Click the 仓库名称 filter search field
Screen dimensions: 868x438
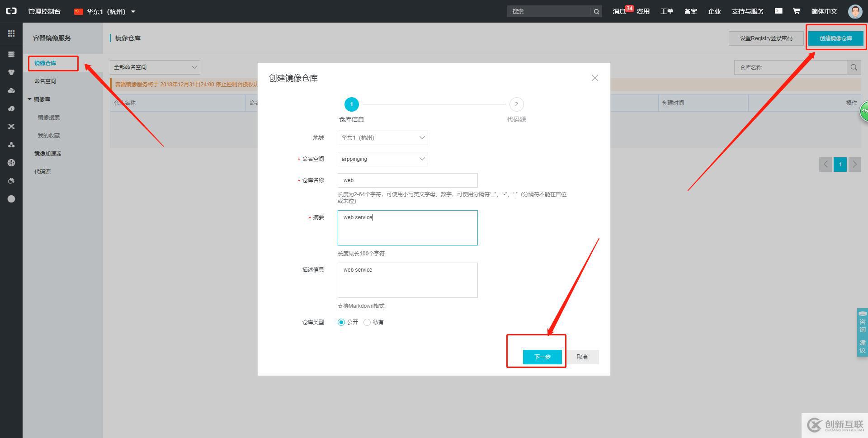click(x=790, y=67)
